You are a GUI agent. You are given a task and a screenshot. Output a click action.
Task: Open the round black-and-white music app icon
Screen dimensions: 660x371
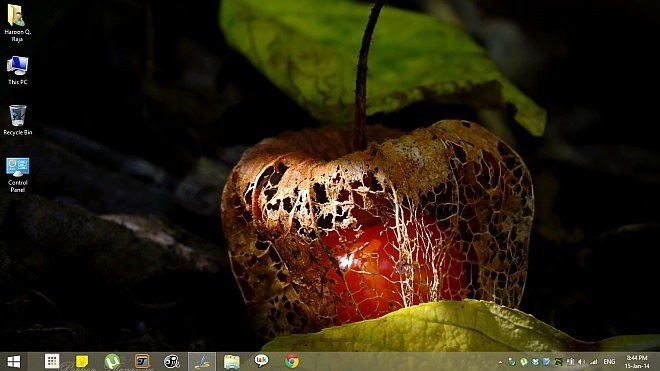[x=172, y=361]
